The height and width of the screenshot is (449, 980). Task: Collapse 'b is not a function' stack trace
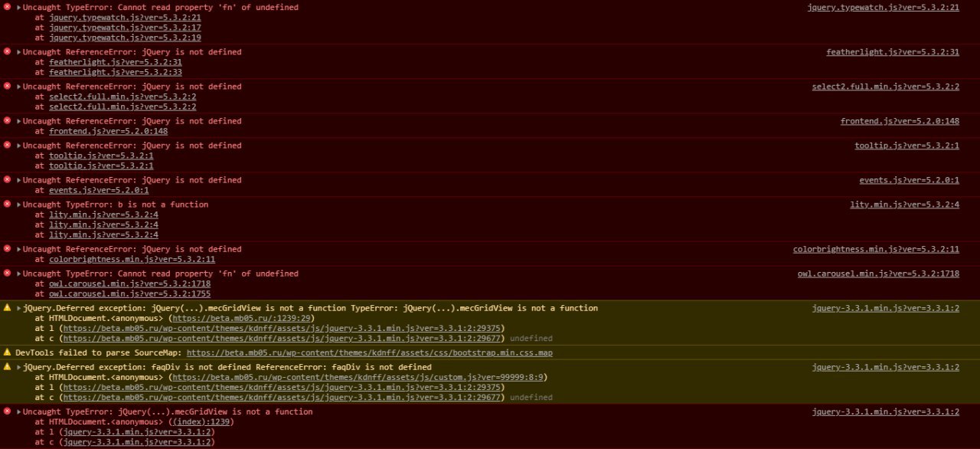[x=19, y=205]
